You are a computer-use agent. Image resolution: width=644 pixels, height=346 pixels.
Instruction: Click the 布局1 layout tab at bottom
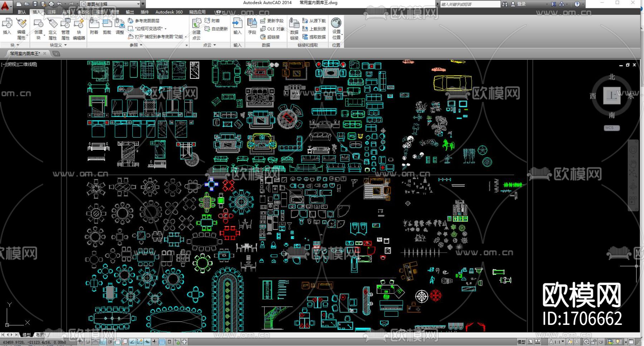(40, 335)
